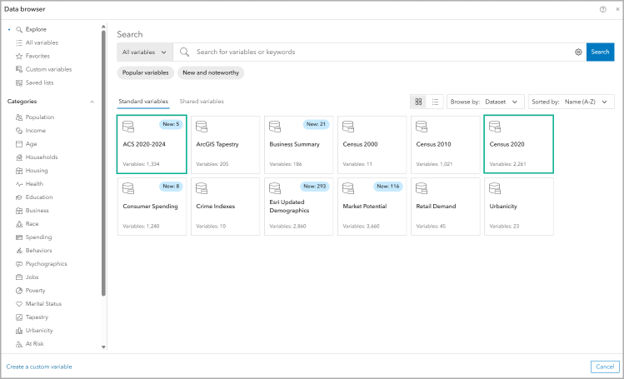Select All variables in sidebar
The width and height of the screenshot is (624, 379).
[x=37, y=43]
